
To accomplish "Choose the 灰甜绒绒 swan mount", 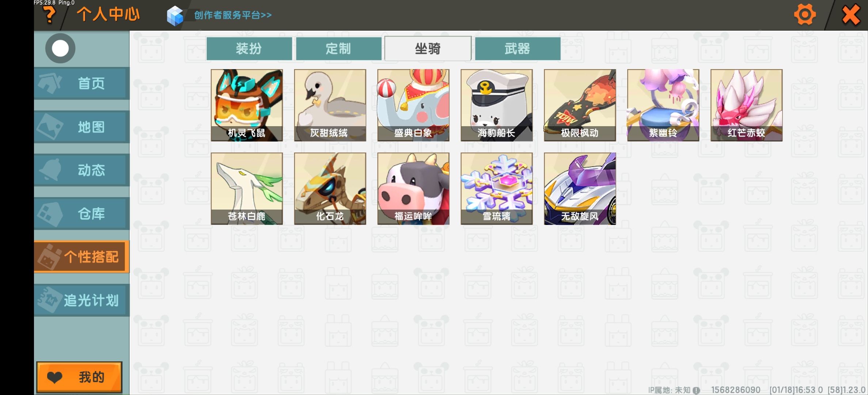I will tap(330, 105).
